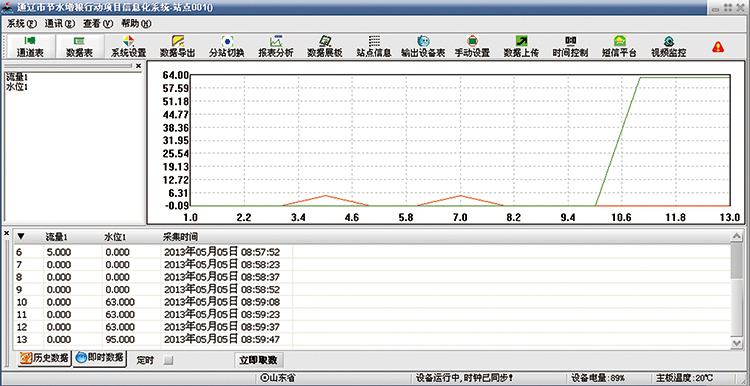Open the 数据表 data table icon

point(79,46)
